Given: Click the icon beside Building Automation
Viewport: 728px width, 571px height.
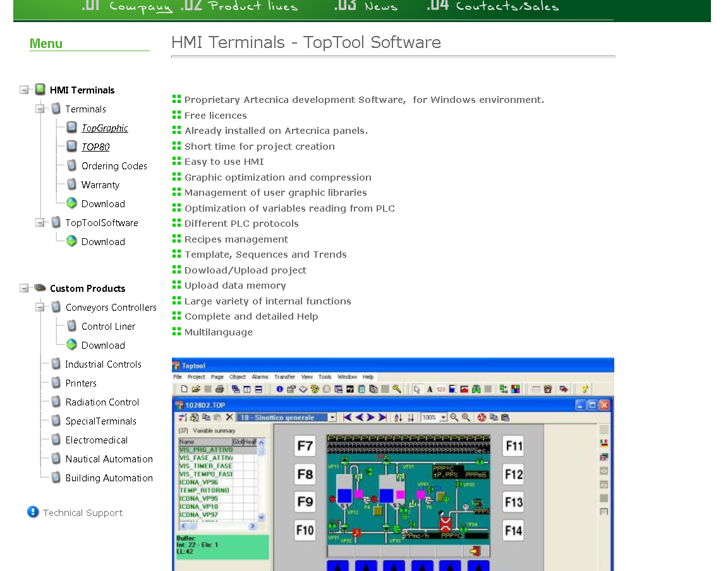Looking at the screenshot, I should point(56,478).
